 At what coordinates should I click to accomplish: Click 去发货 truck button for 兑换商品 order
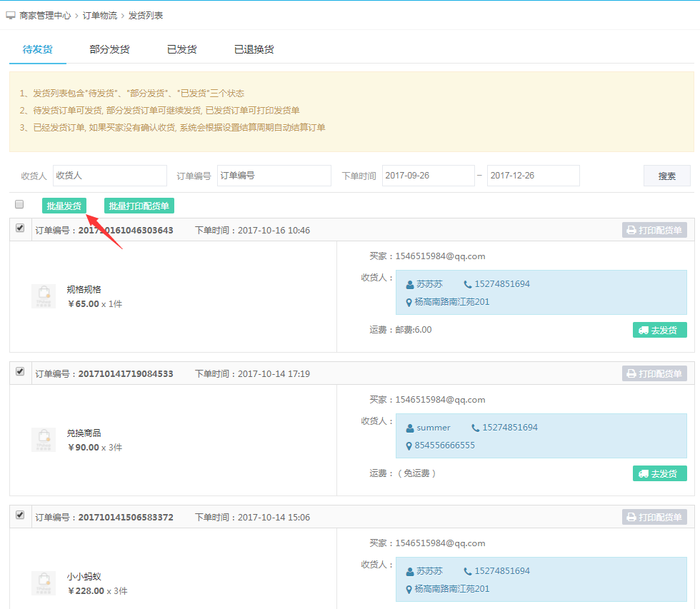(x=659, y=473)
